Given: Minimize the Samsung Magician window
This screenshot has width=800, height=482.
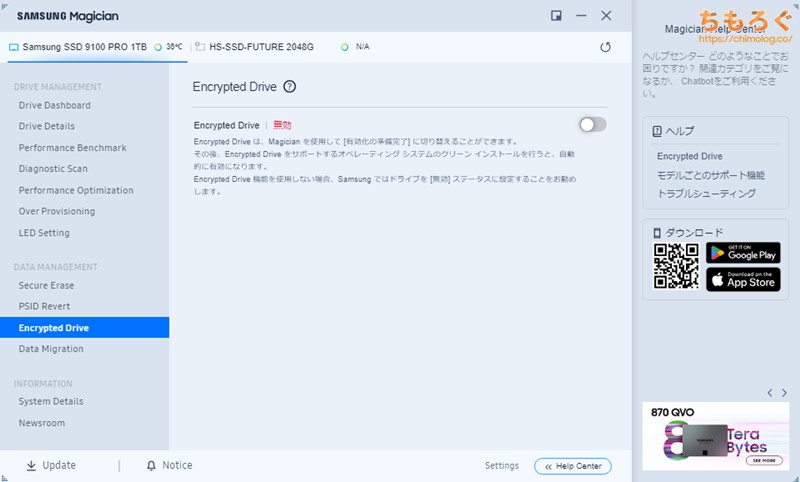Looking at the screenshot, I should click(581, 16).
